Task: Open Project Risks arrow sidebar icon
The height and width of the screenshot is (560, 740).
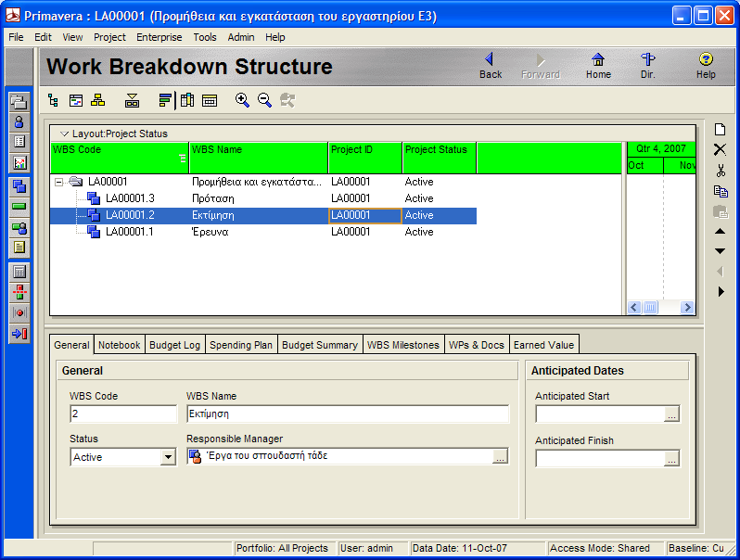Action: point(19,334)
